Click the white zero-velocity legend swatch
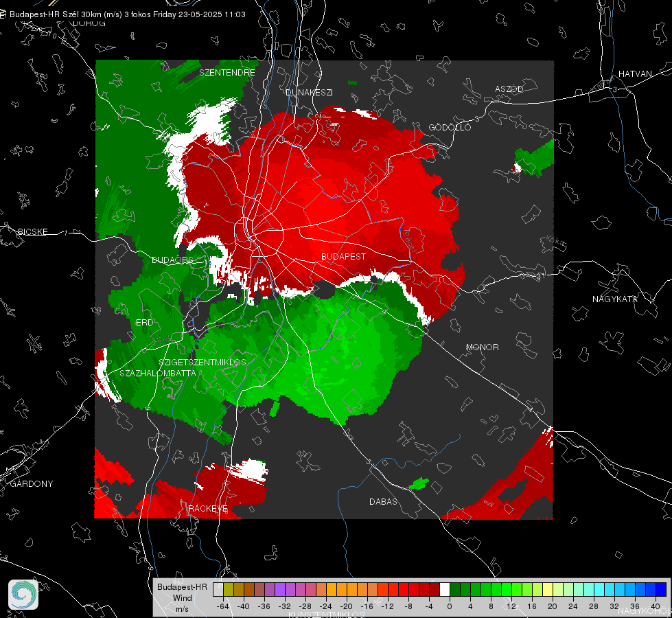672x618 pixels. (445, 590)
